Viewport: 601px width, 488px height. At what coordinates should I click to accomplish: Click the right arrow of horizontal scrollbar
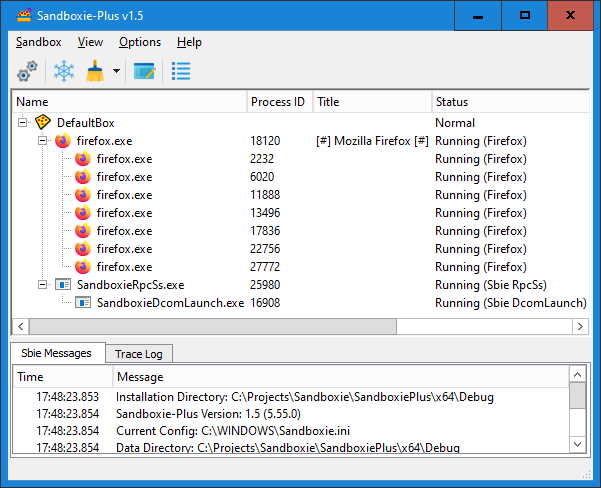pyautogui.click(x=580, y=327)
